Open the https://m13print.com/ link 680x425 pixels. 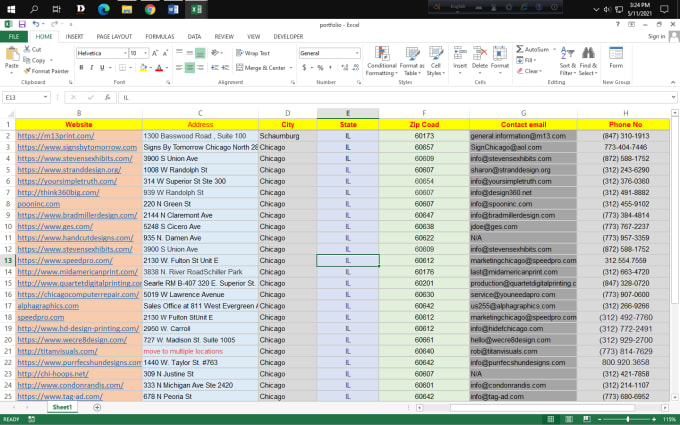pos(56,136)
